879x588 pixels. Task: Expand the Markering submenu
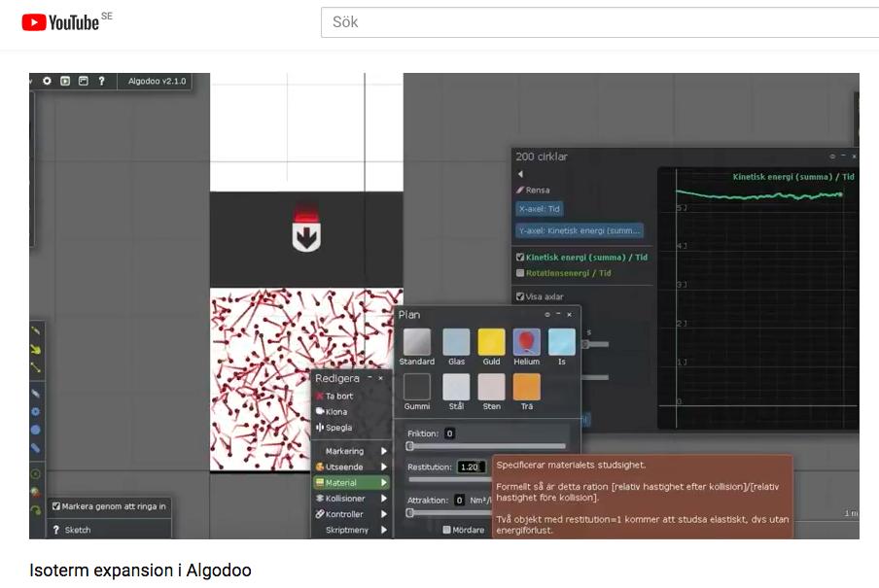tap(351, 451)
